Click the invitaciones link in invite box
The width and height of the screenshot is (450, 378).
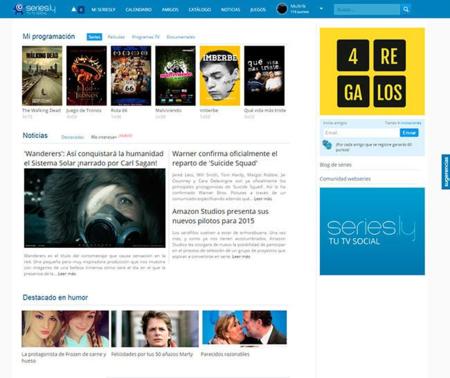pyautogui.click(x=411, y=123)
